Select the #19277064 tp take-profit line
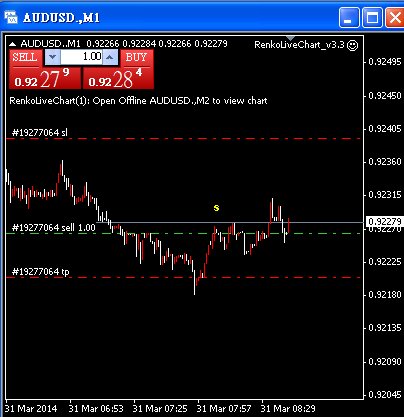The image size is (404, 417). (183, 277)
